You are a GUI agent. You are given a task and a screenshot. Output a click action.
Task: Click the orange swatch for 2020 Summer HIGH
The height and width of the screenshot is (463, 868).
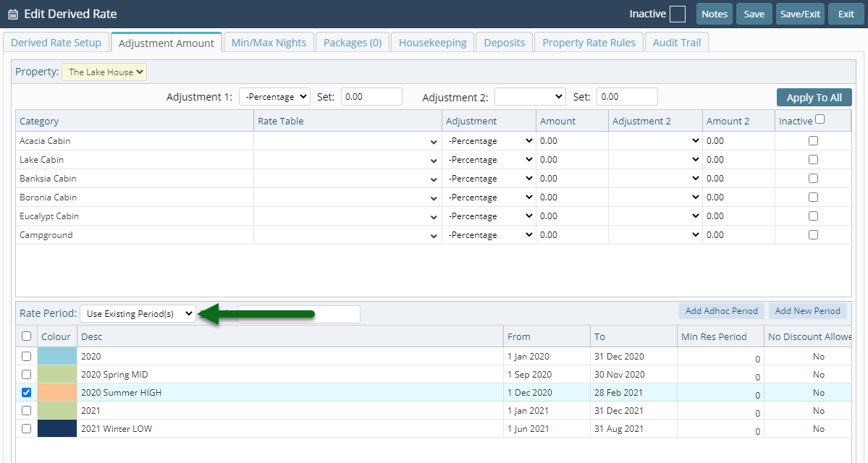[57, 393]
